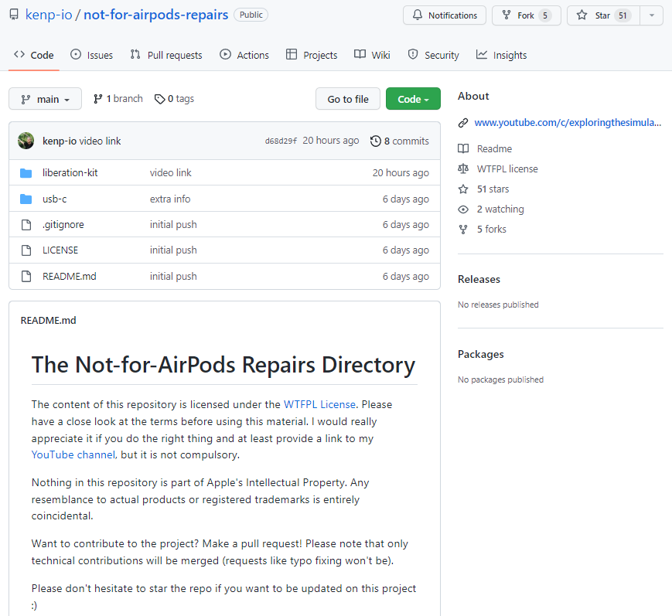
Task: Click the branch icon next to 1 branch
Action: [x=98, y=99]
